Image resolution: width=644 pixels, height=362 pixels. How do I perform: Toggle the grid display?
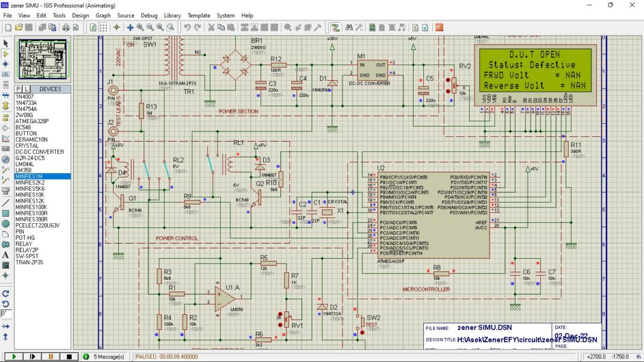click(103, 27)
